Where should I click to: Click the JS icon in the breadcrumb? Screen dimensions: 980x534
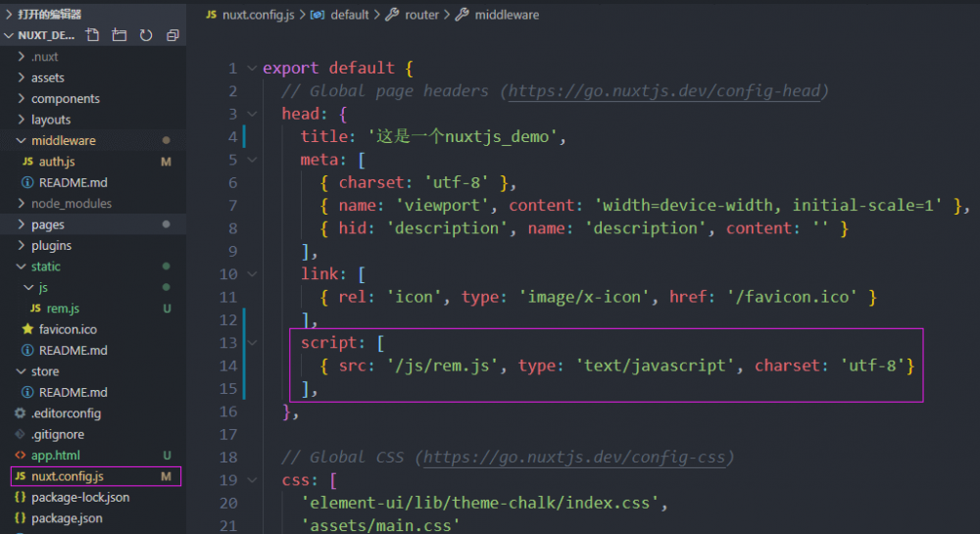coord(212,15)
